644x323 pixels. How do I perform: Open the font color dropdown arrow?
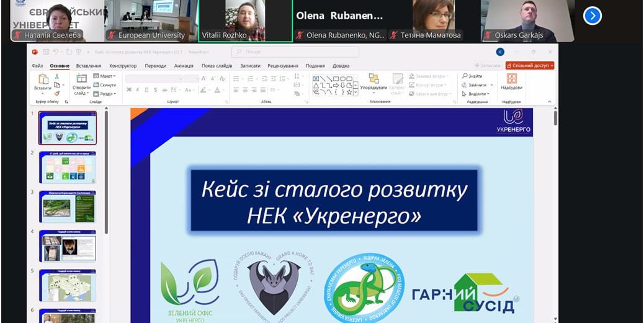pos(224,89)
